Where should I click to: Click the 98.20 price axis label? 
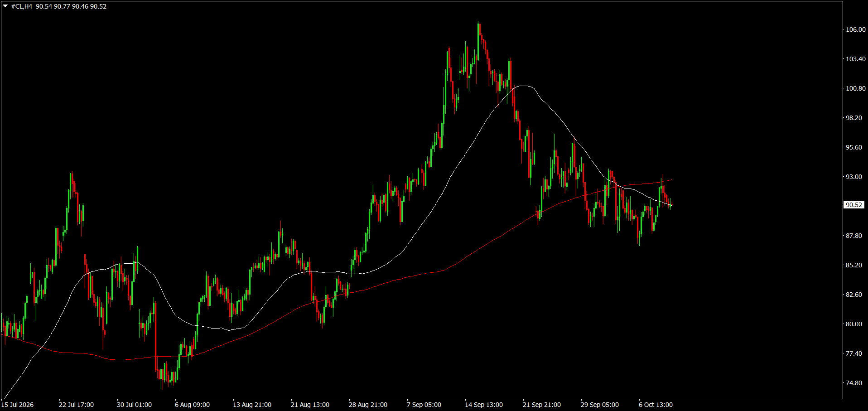tap(854, 118)
